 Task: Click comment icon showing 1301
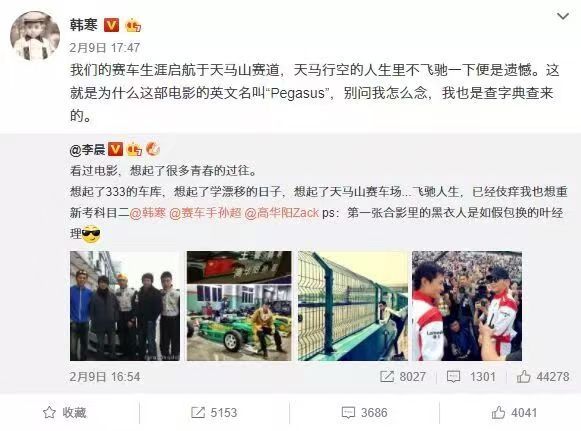pyautogui.click(x=453, y=377)
